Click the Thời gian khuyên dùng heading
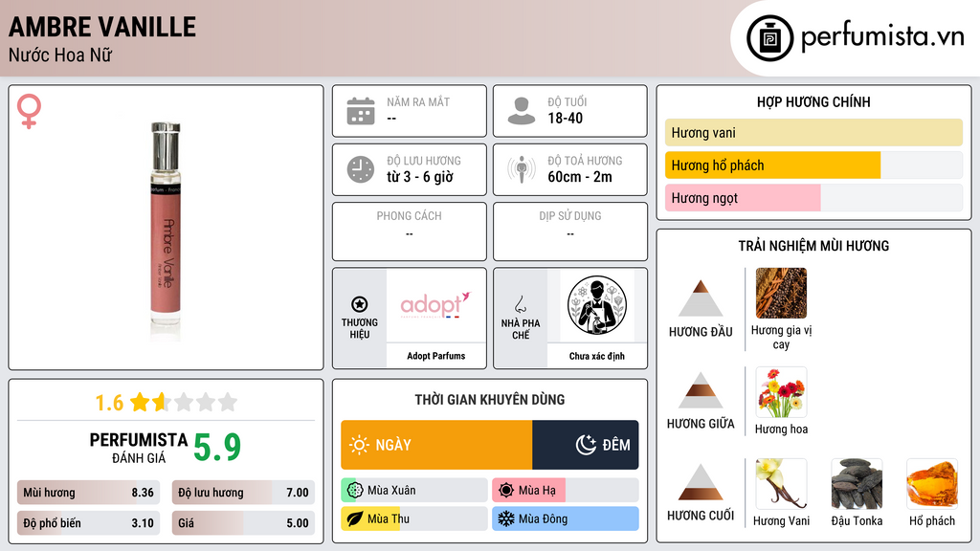 (490, 399)
